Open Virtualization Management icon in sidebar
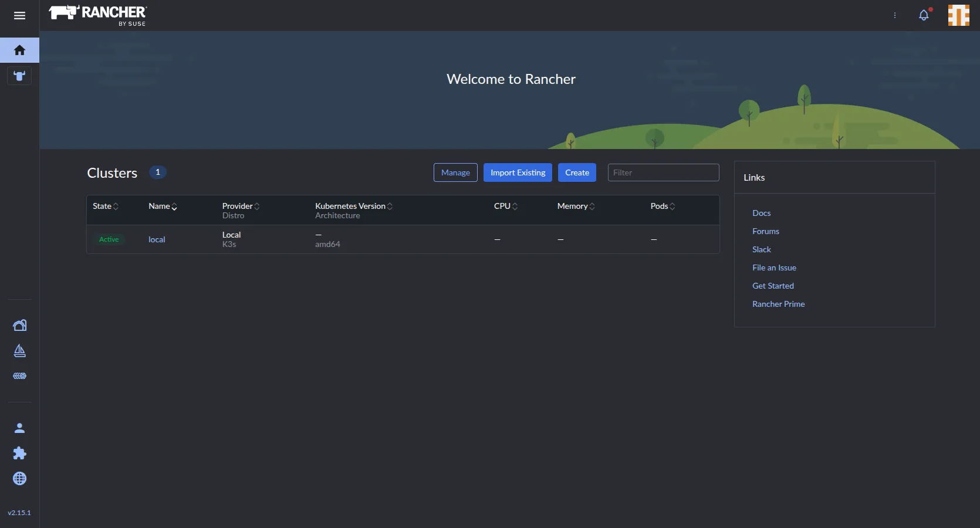980x528 pixels. [x=19, y=376]
